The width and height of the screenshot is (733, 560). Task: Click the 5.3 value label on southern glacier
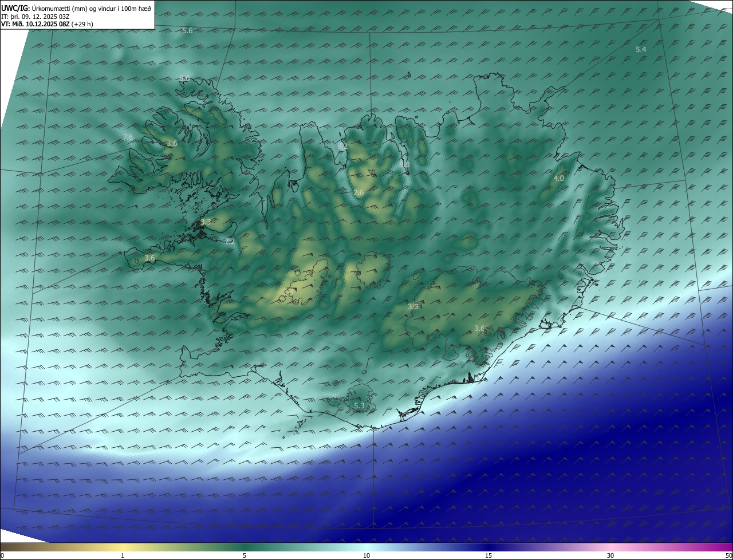(359, 406)
